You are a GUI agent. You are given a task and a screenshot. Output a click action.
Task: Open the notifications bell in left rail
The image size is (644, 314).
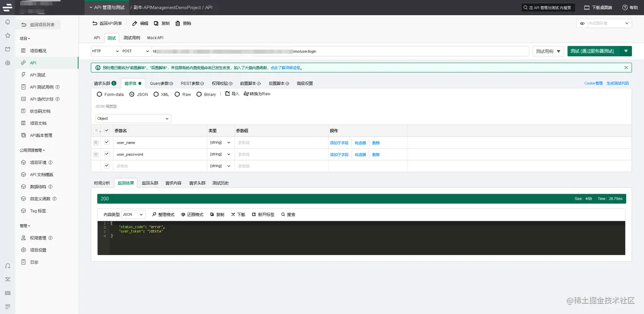[x=8, y=22]
